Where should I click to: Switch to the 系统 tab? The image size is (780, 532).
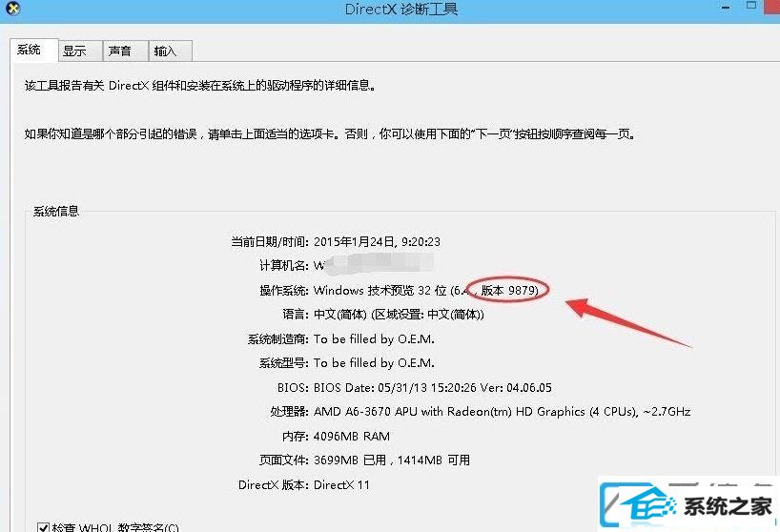(x=33, y=50)
